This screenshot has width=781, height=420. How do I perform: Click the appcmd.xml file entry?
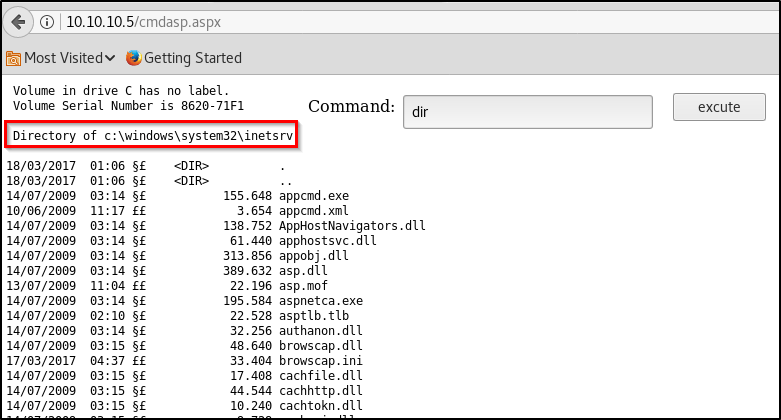[314, 210]
